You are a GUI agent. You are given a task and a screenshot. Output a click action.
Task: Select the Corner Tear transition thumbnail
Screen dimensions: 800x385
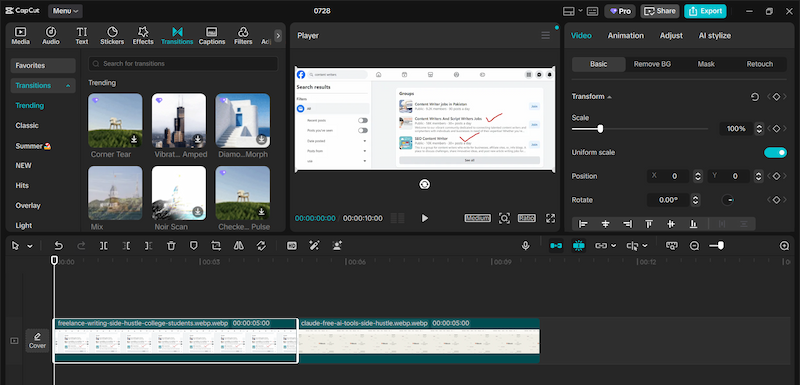pyautogui.click(x=115, y=120)
